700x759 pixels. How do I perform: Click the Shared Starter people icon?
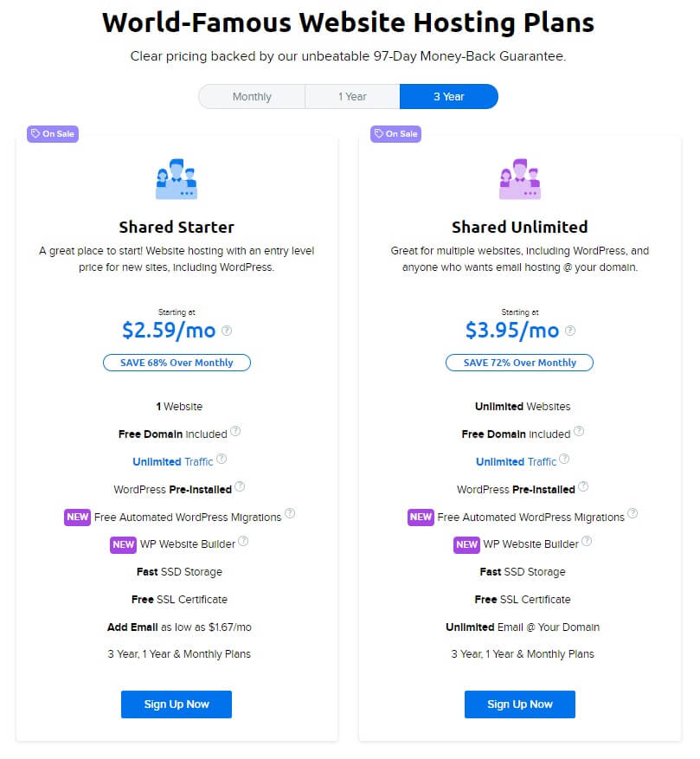(x=176, y=177)
